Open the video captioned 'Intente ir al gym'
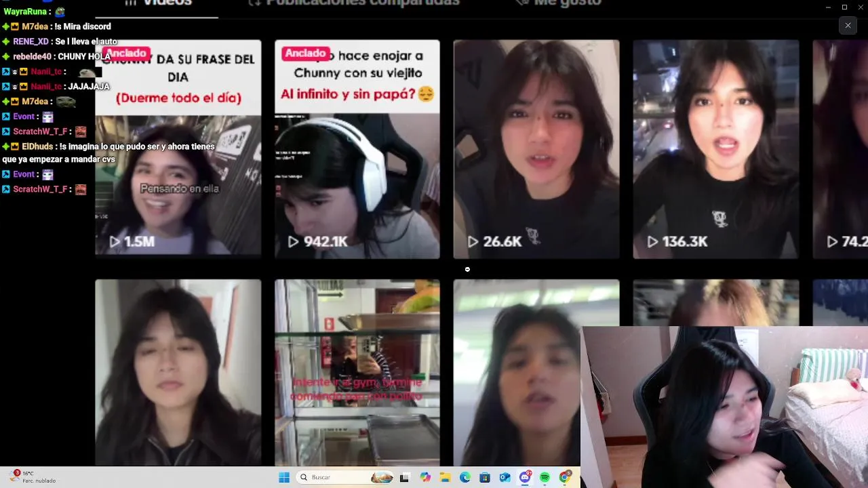This screenshot has height=488, width=868. [x=357, y=373]
